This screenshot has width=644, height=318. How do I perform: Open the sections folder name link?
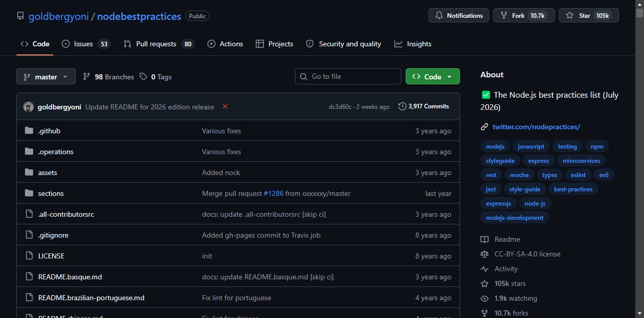pyautogui.click(x=51, y=193)
